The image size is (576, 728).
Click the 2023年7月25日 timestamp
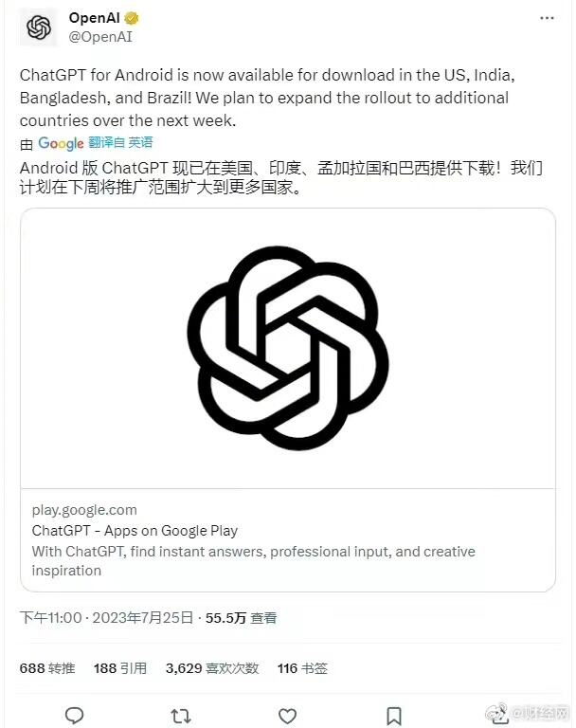(x=142, y=617)
